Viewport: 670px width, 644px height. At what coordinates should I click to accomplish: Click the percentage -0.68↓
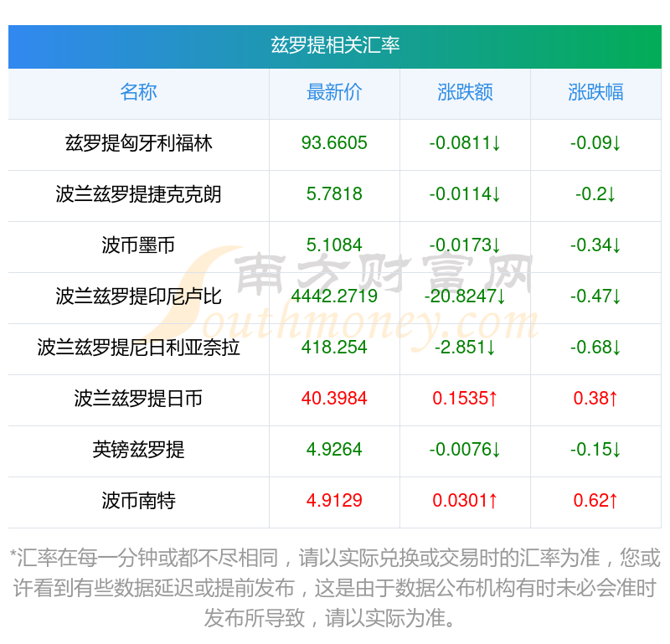(x=595, y=348)
